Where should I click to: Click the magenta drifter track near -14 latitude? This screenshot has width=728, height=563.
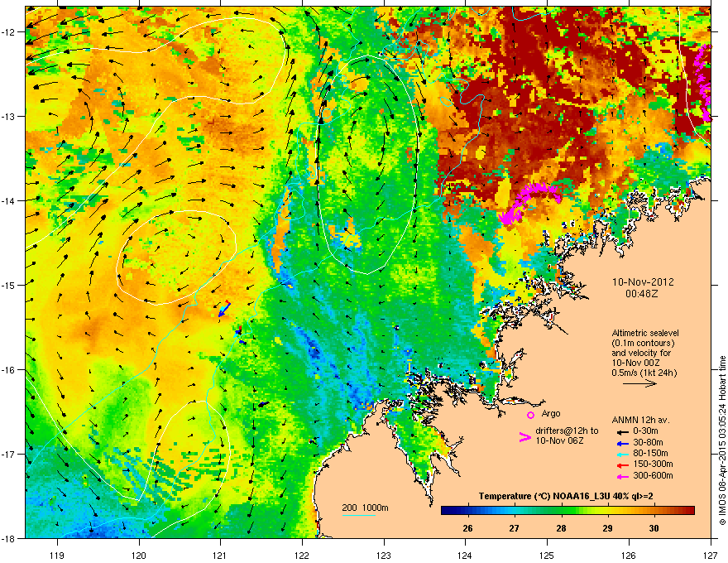click(529, 202)
